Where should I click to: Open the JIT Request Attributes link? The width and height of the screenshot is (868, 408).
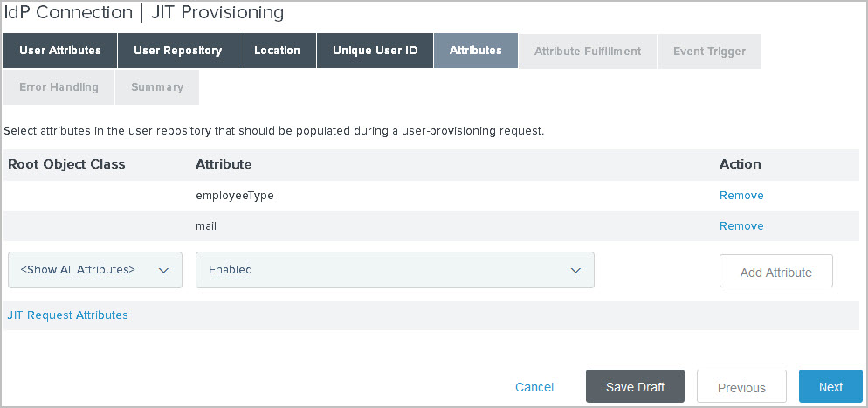coord(67,315)
